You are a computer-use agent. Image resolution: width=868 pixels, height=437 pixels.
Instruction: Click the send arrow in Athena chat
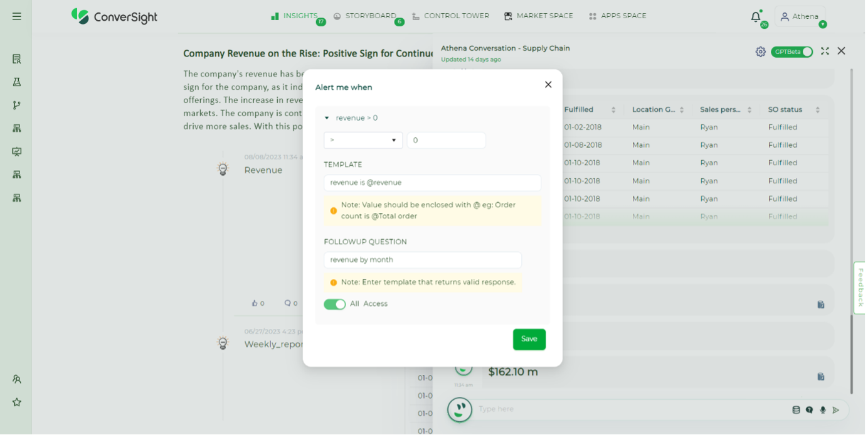pyautogui.click(x=836, y=409)
